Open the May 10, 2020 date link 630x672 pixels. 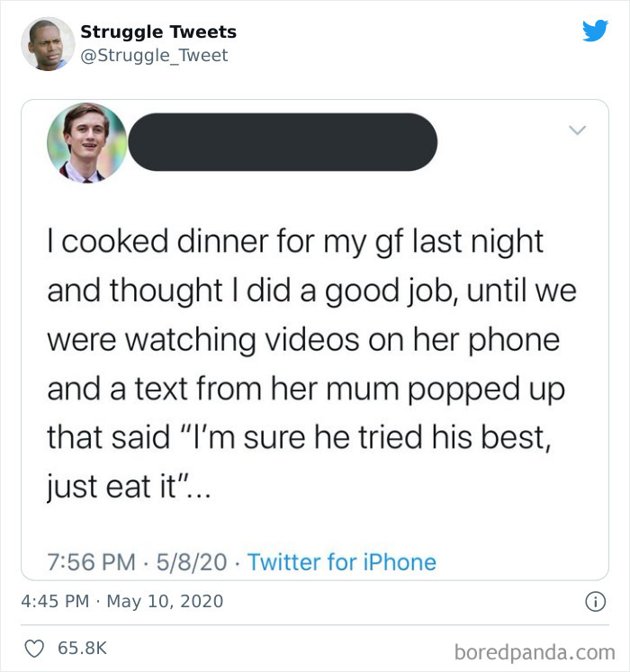coord(165,600)
